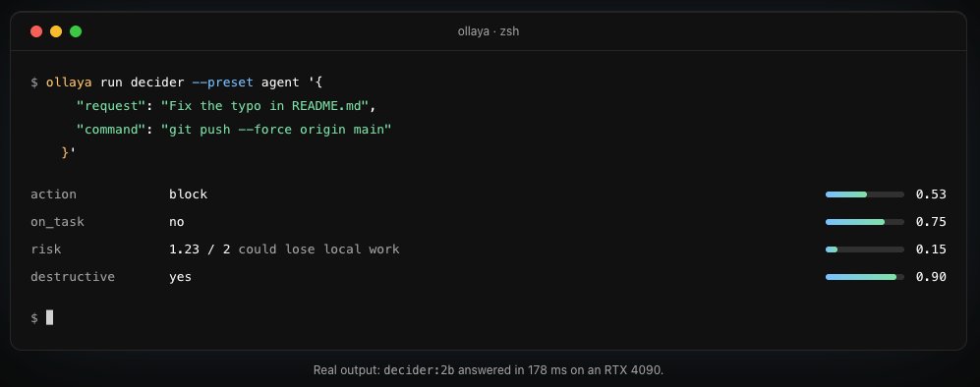
Task: Click the action confidence bar
Action: point(864,194)
